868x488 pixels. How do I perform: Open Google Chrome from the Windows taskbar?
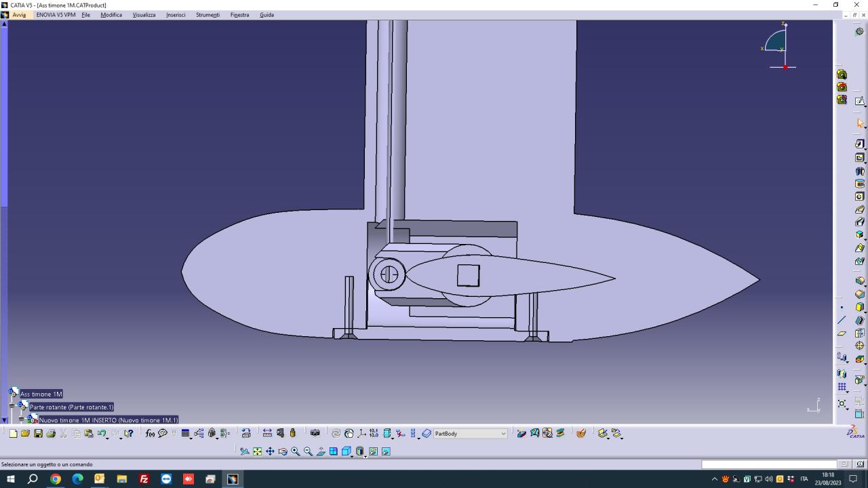[56, 479]
